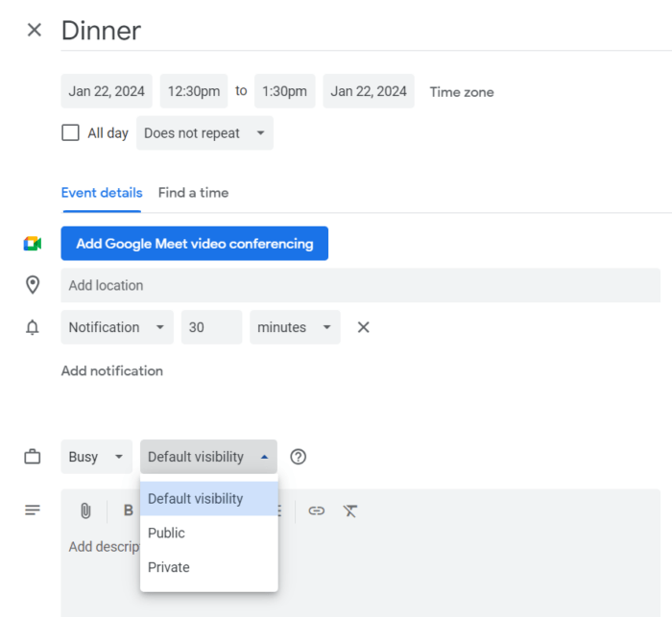This screenshot has height=617, width=672.
Task: Open the Does not repeat dropdown
Action: pyautogui.click(x=204, y=133)
